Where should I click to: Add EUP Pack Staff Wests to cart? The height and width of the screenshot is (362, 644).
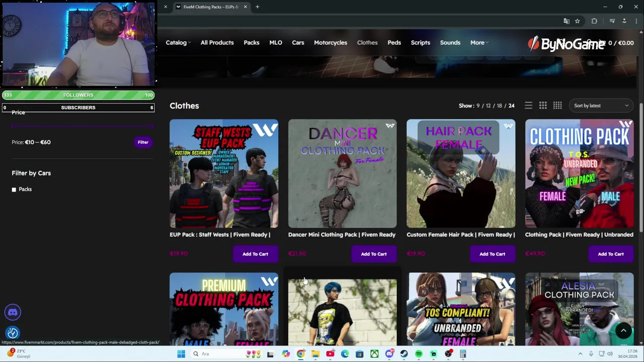pyautogui.click(x=255, y=254)
